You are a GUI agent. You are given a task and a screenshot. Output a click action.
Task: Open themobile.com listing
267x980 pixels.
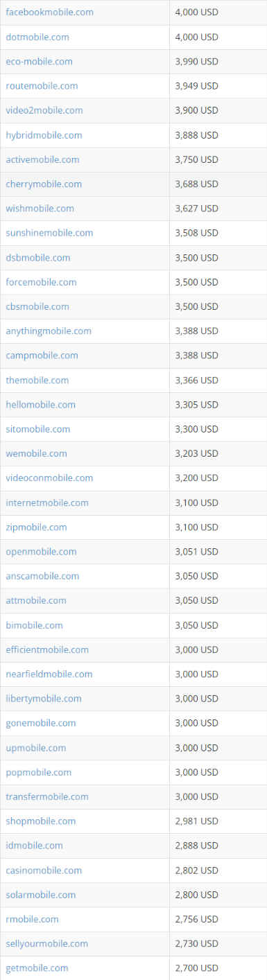[37, 380]
